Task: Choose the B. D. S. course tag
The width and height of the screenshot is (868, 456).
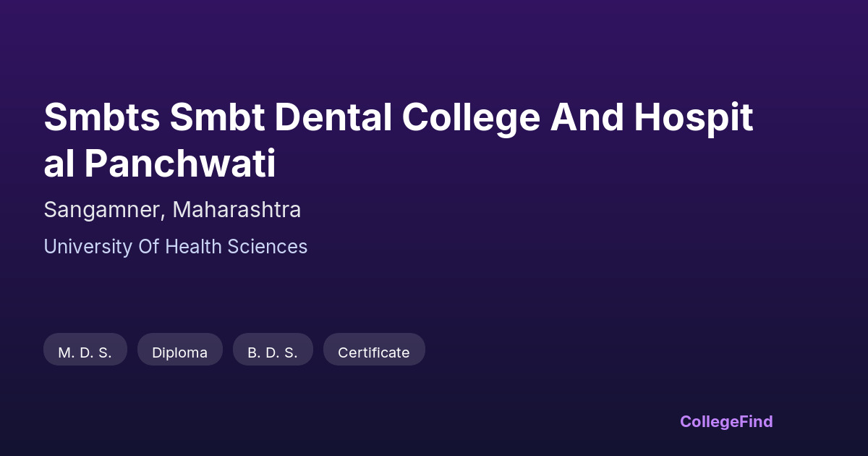Action: click(x=273, y=352)
